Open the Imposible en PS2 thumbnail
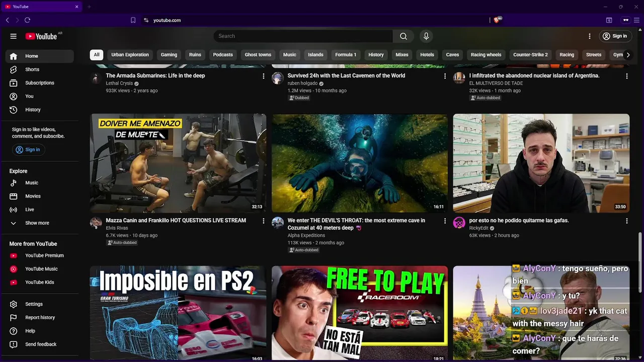This screenshot has height=362, width=644. pos(178,313)
